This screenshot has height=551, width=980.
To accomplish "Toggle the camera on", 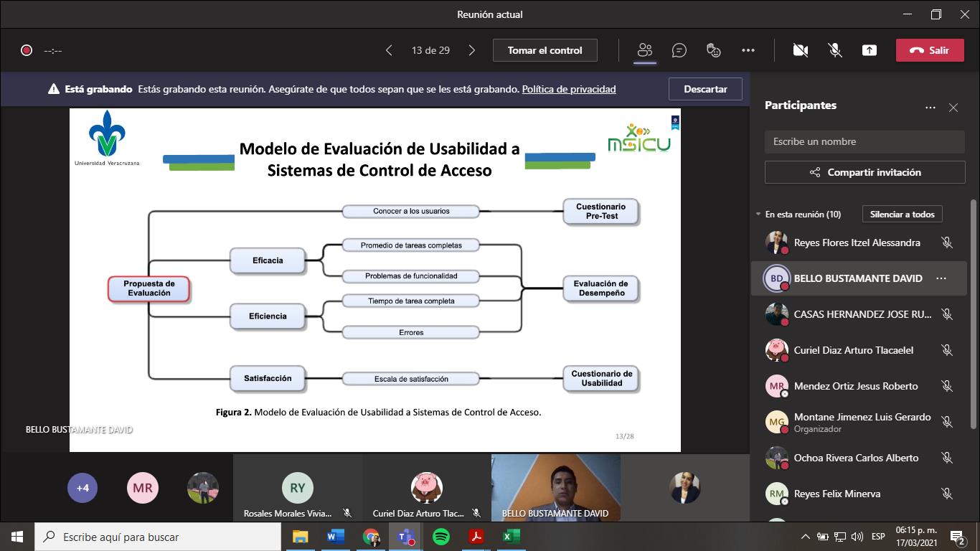I will click(x=801, y=50).
